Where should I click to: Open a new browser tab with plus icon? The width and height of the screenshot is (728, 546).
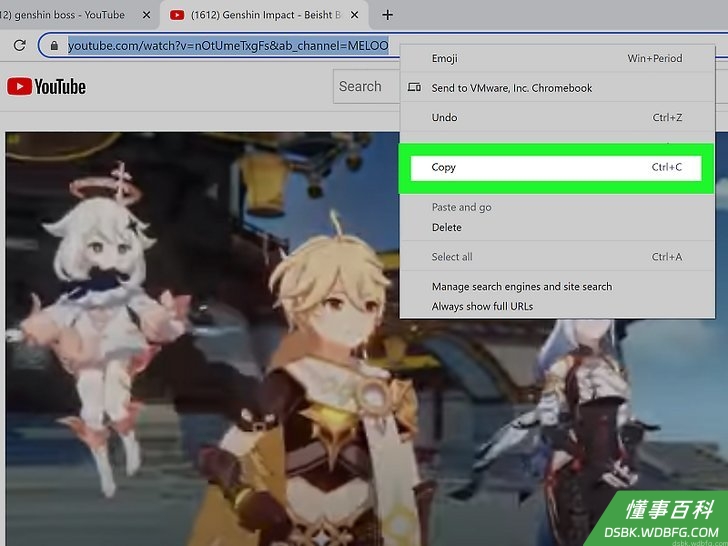click(x=387, y=15)
